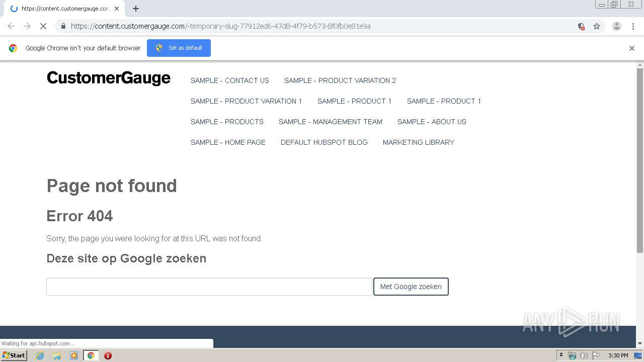Open Sample - Contact Us menu item
Screen dimensions: 644x362
pyautogui.click(x=230, y=80)
